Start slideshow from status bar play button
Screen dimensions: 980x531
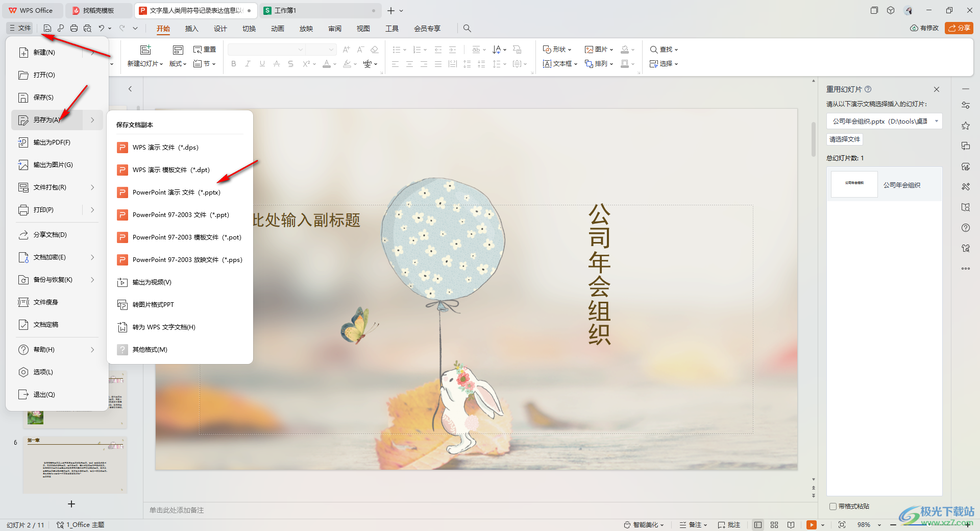[x=811, y=525]
